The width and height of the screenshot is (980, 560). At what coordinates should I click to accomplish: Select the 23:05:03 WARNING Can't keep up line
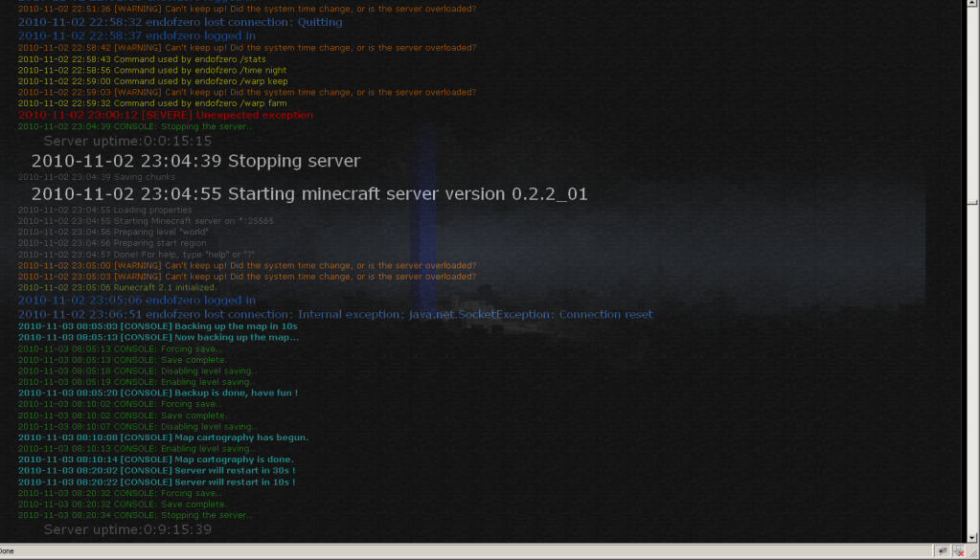(247, 277)
